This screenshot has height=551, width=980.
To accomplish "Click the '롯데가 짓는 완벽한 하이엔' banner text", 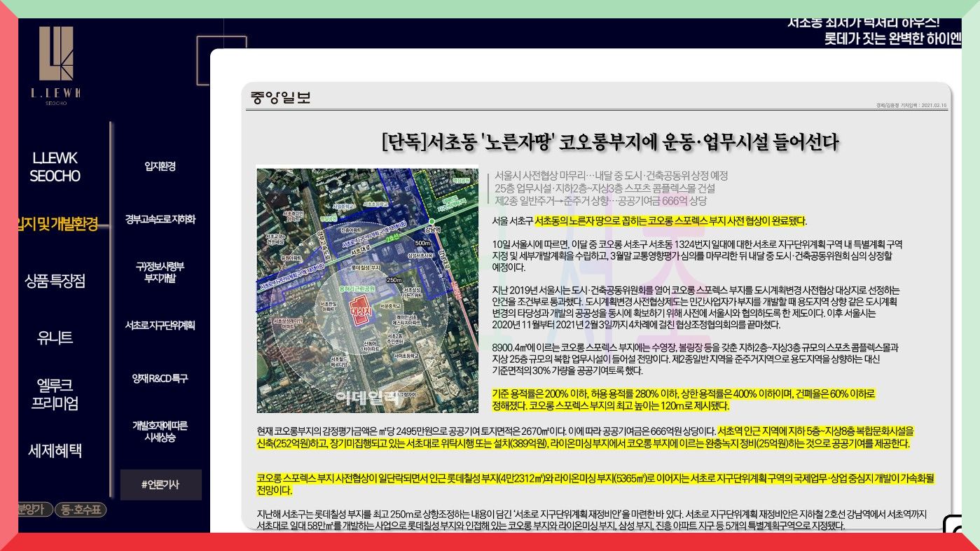I will click(893, 38).
